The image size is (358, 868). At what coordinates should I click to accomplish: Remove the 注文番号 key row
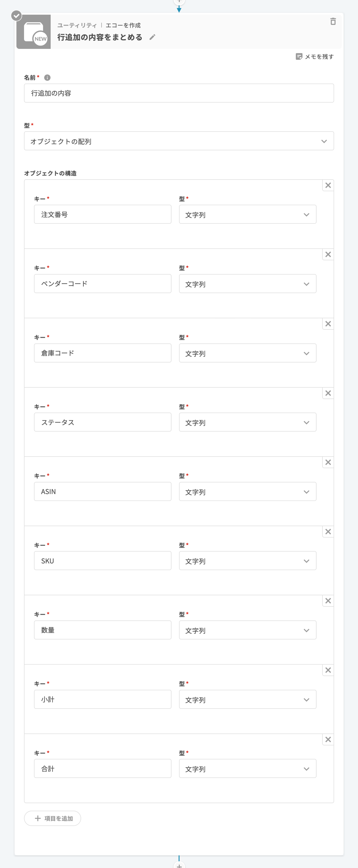pyautogui.click(x=328, y=185)
